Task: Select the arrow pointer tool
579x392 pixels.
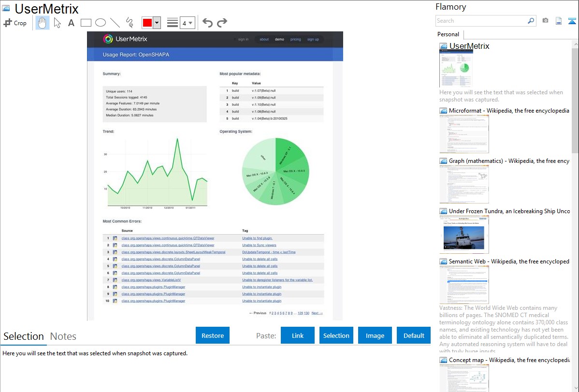Action: [57, 23]
